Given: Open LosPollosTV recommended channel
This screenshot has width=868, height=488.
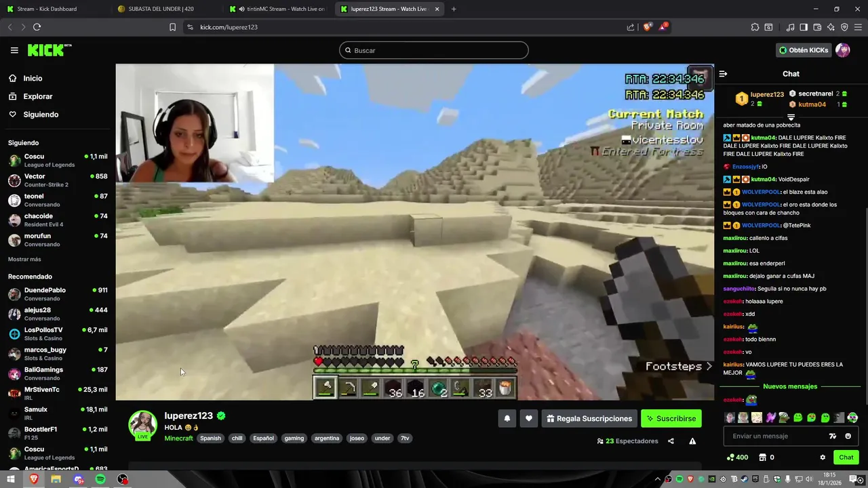Looking at the screenshot, I should pyautogui.click(x=58, y=334).
